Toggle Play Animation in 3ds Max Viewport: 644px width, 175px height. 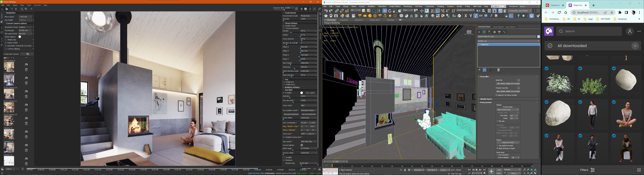pos(477,170)
